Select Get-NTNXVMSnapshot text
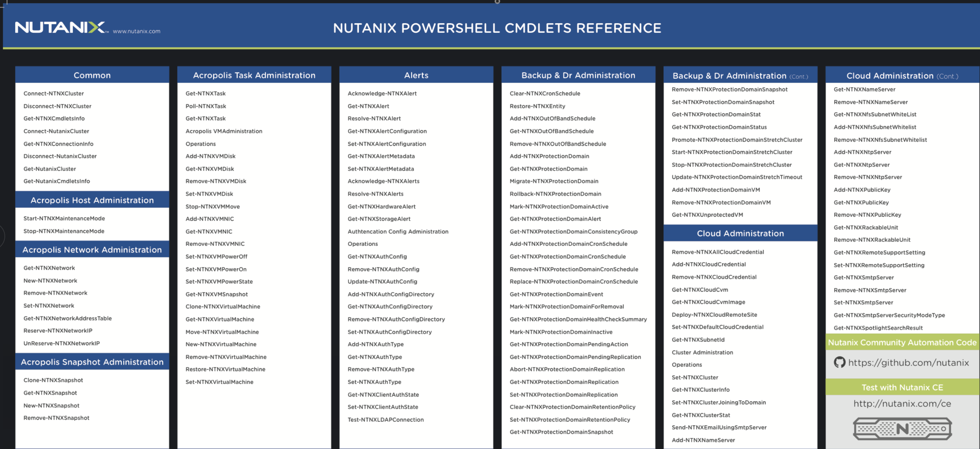Viewport: 980px width, 449px height. pyautogui.click(x=217, y=294)
